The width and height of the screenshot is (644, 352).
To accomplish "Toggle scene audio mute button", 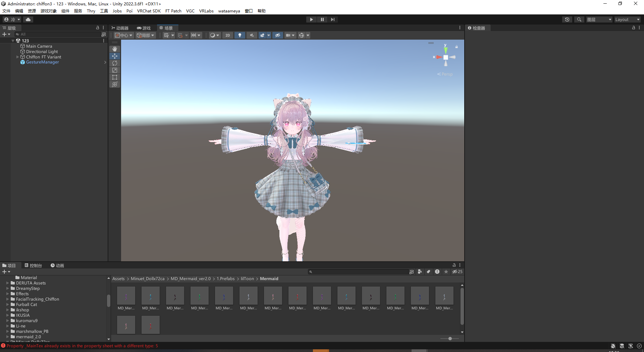I will tap(252, 35).
